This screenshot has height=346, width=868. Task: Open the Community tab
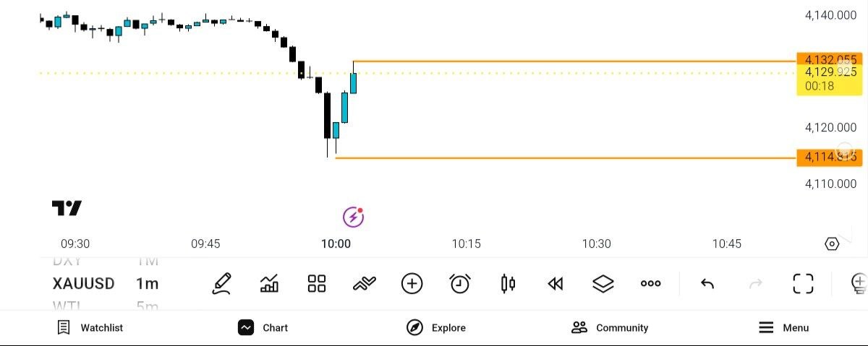tap(610, 327)
